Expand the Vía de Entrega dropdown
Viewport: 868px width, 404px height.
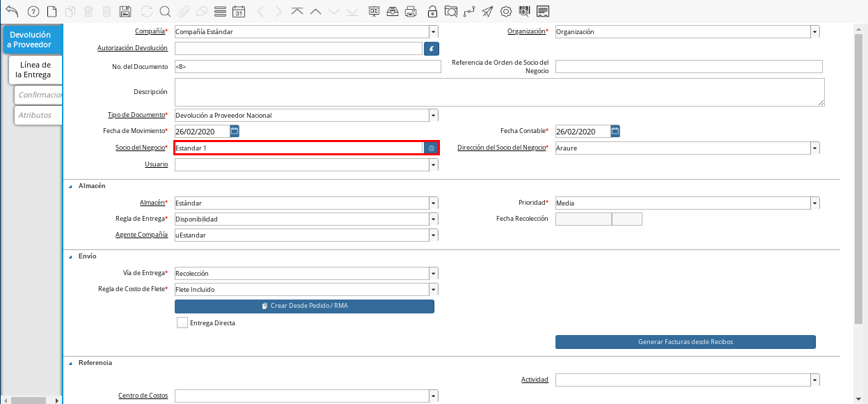434,273
